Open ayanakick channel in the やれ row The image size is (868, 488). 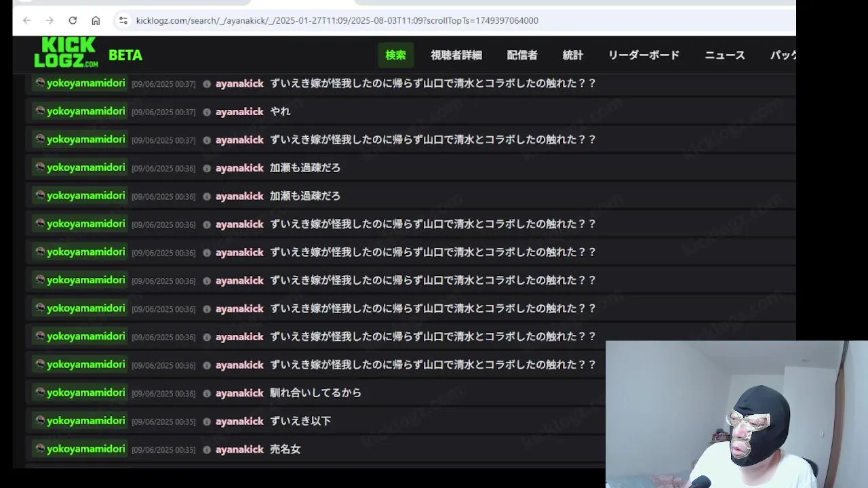coord(239,112)
